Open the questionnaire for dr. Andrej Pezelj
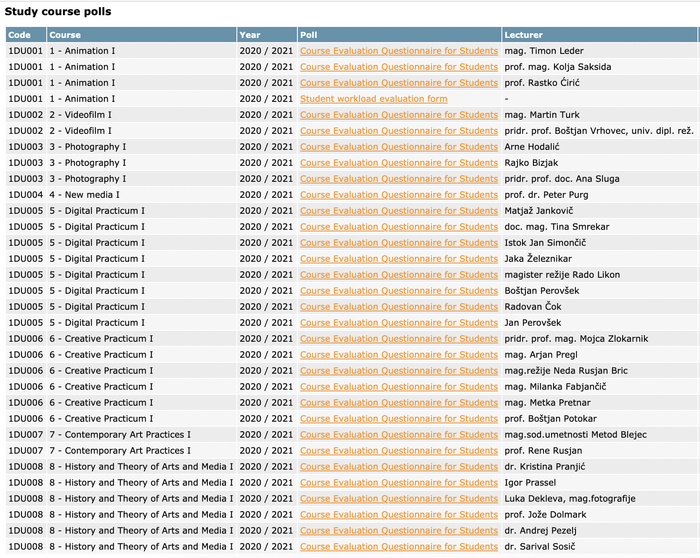 [x=399, y=531]
